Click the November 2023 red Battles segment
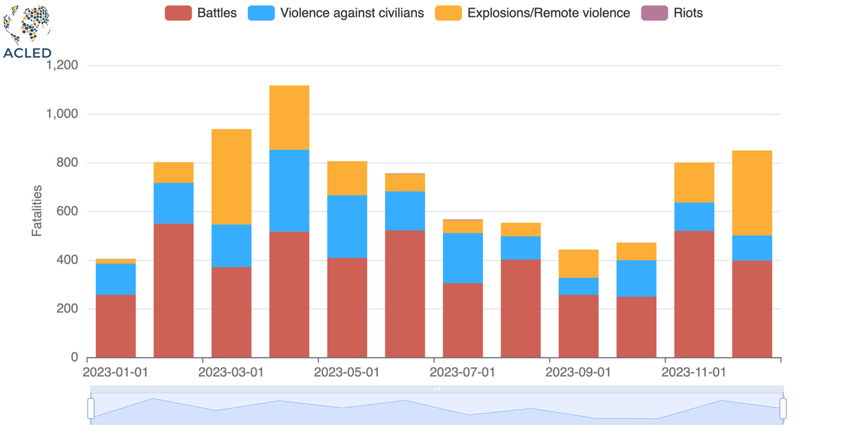The width and height of the screenshot is (868, 433). pyautogui.click(x=694, y=294)
